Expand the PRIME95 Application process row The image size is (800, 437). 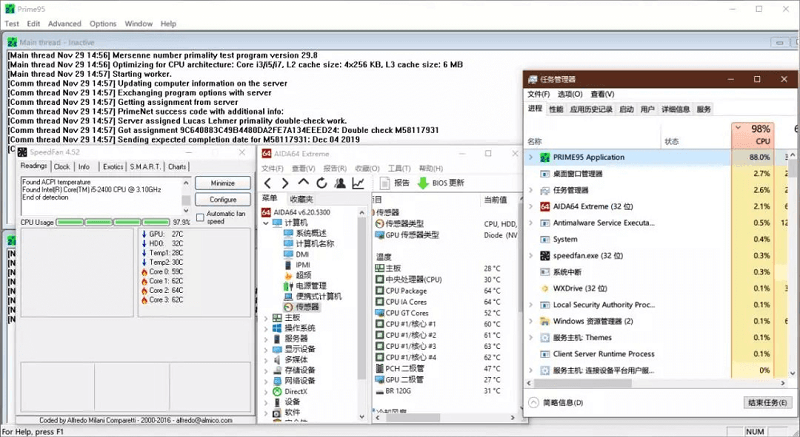[x=531, y=157]
